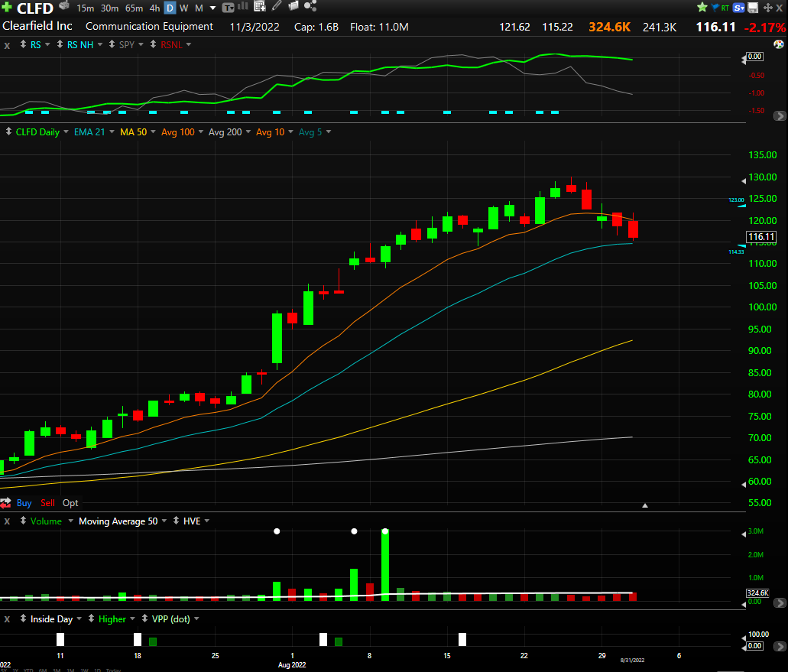Open the Volume indicator dropdown
788x672 pixels.
pos(70,521)
